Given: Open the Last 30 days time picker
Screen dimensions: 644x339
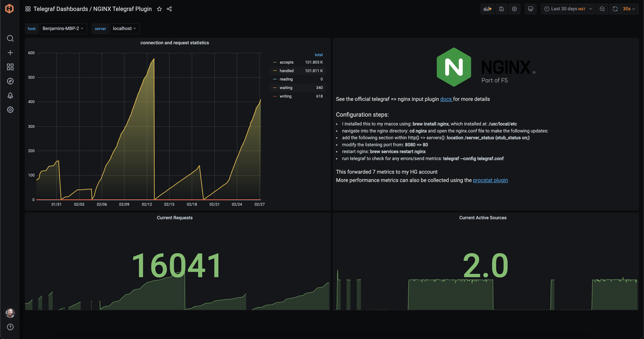Looking at the screenshot, I should [568, 9].
